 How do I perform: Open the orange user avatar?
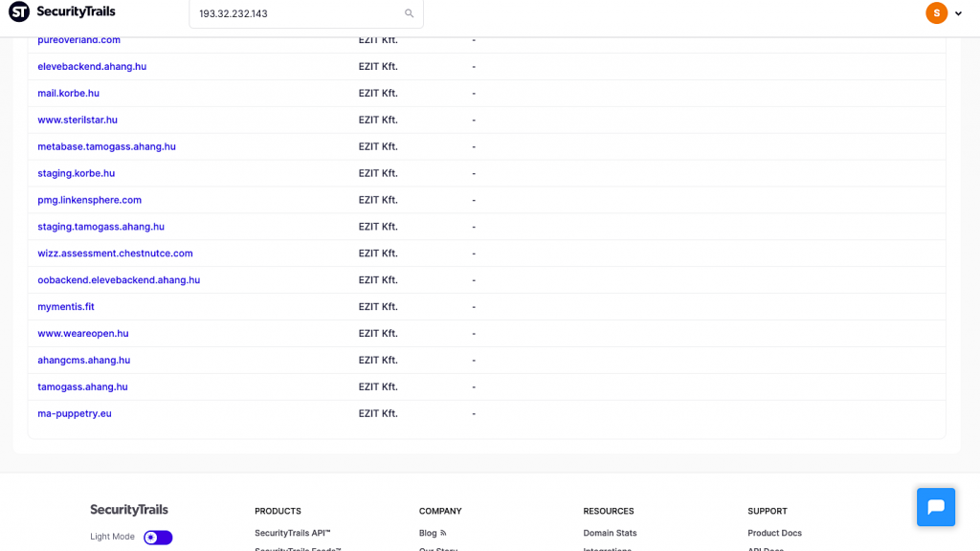(x=936, y=13)
